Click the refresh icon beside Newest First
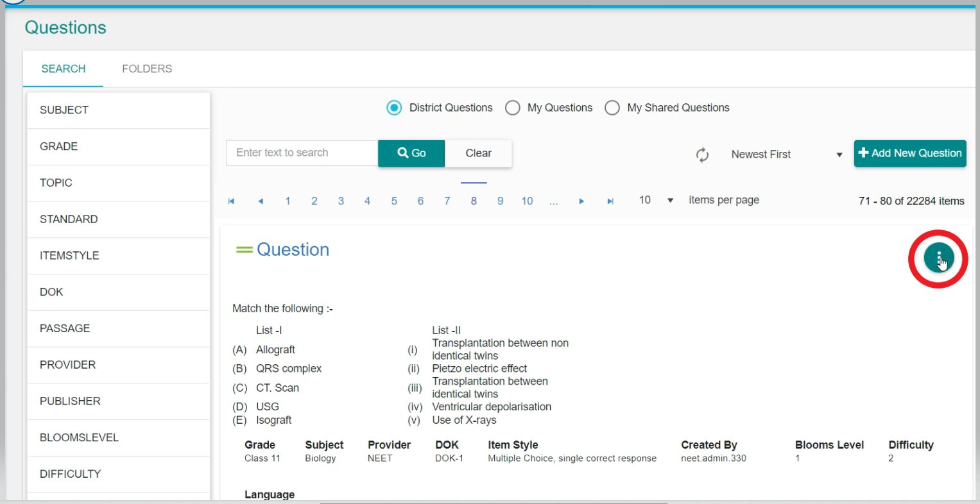980x504 pixels. point(702,155)
